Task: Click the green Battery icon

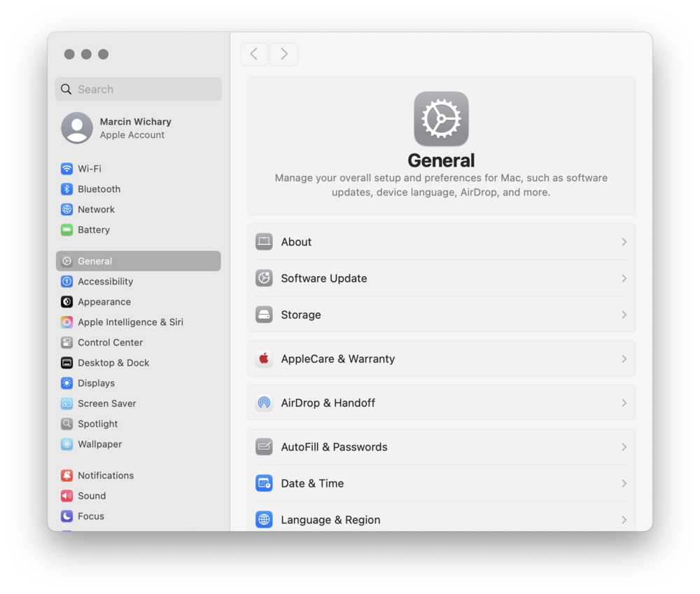Action: click(66, 230)
